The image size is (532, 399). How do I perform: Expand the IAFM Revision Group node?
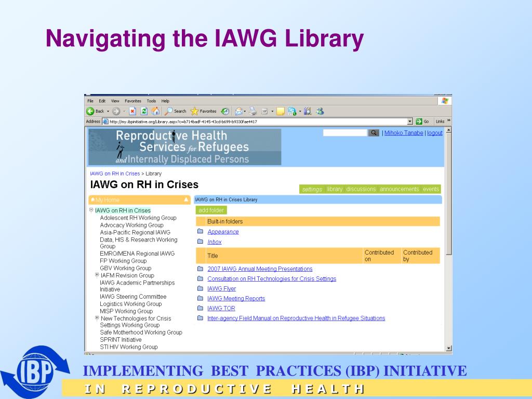97,275
